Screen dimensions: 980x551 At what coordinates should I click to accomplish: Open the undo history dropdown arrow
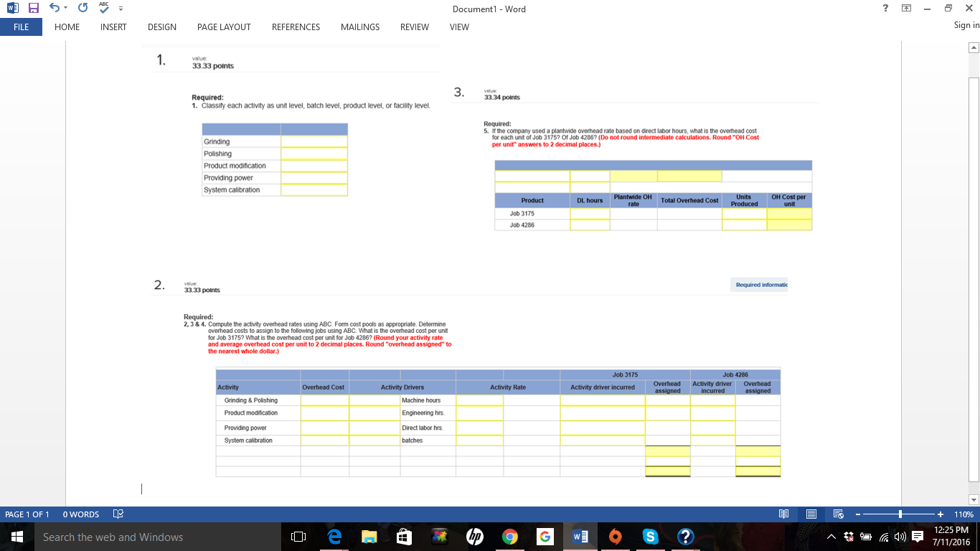point(65,9)
